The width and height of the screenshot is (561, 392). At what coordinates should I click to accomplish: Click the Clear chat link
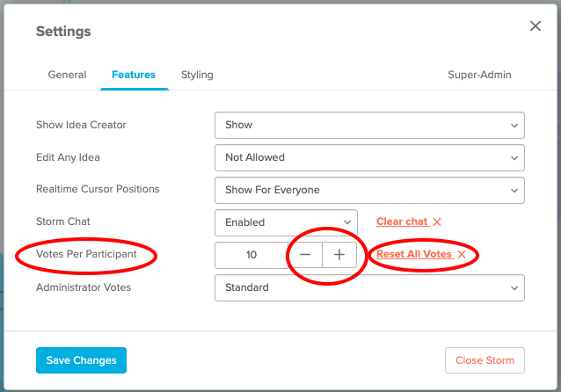(402, 221)
